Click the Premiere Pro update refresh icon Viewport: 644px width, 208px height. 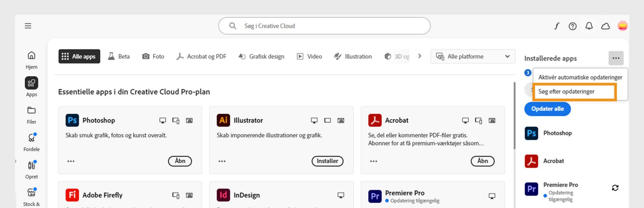615,188
